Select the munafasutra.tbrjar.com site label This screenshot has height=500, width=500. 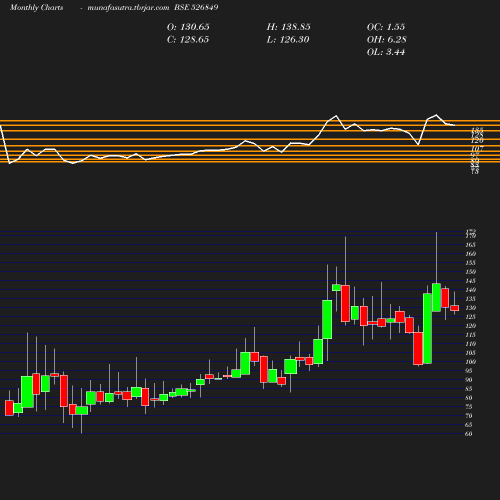(128, 7)
